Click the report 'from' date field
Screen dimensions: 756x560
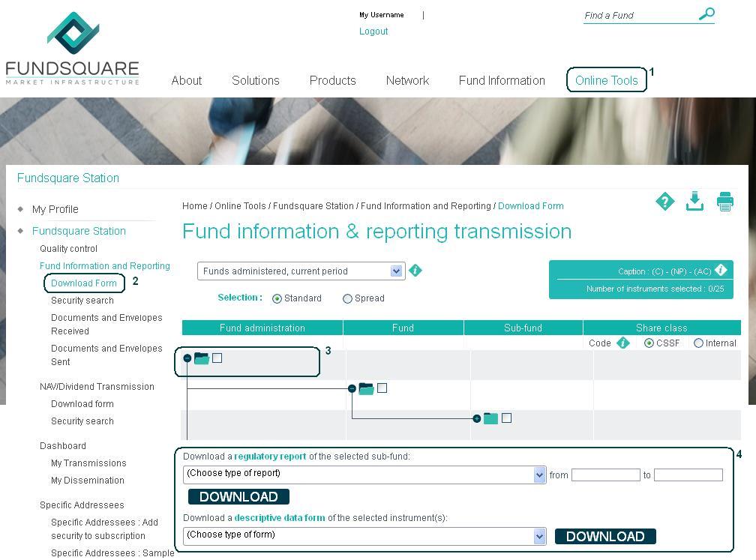pyautogui.click(x=605, y=475)
